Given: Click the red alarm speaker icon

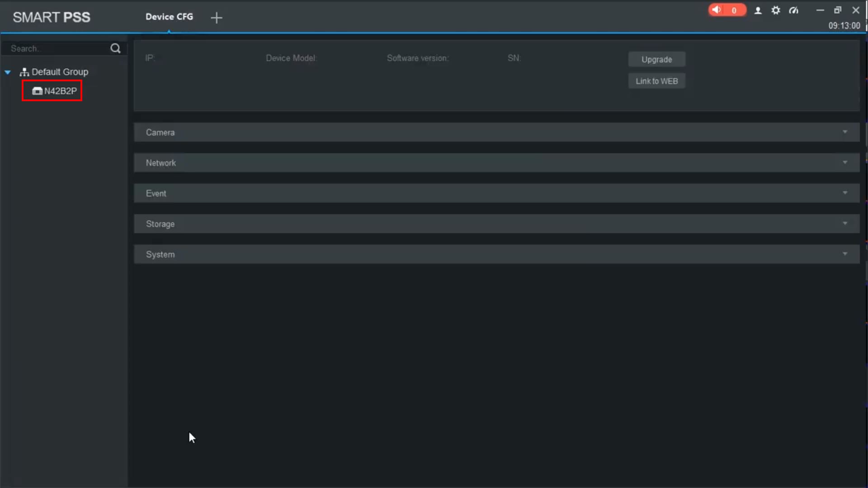Looking at the screenshot, I should pyautogui.click(x=717, y=10).
